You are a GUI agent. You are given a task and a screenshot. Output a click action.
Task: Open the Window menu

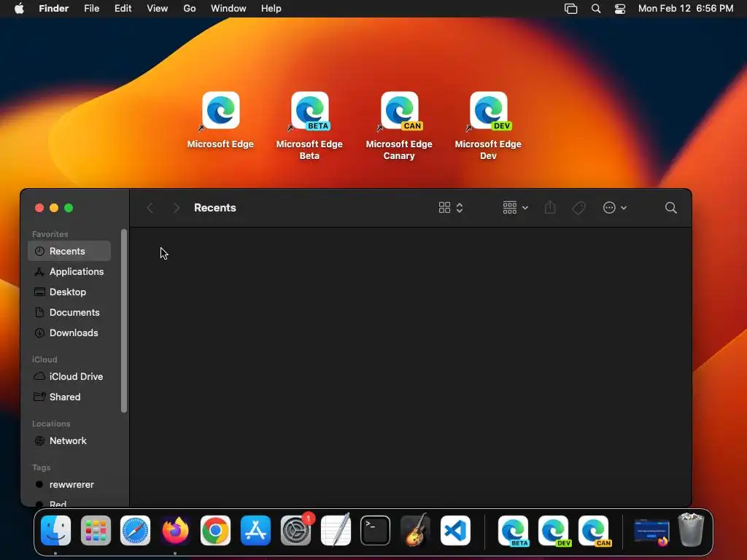coord(228,9)
